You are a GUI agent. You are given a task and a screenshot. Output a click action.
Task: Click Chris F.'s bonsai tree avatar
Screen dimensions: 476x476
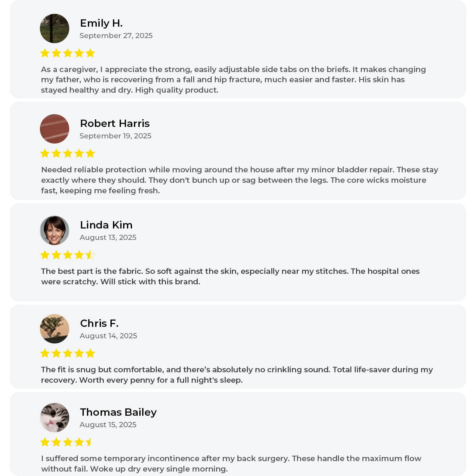click(55, 329)
